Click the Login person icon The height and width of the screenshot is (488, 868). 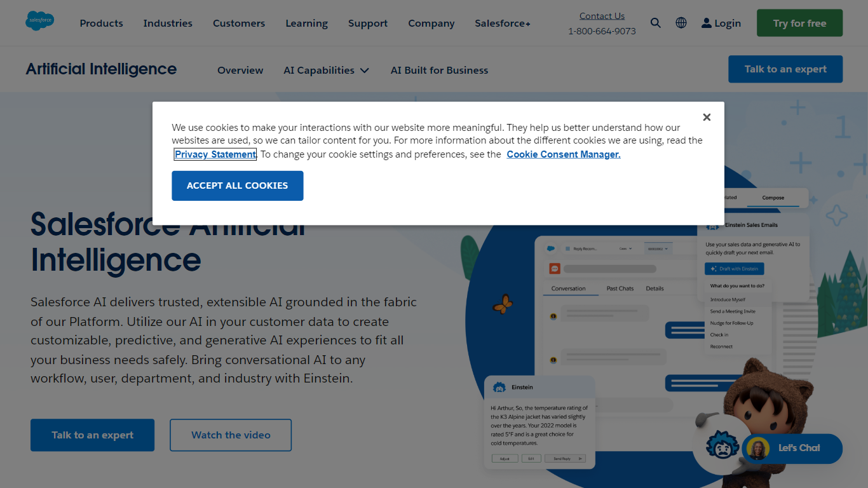pos(706,23)
